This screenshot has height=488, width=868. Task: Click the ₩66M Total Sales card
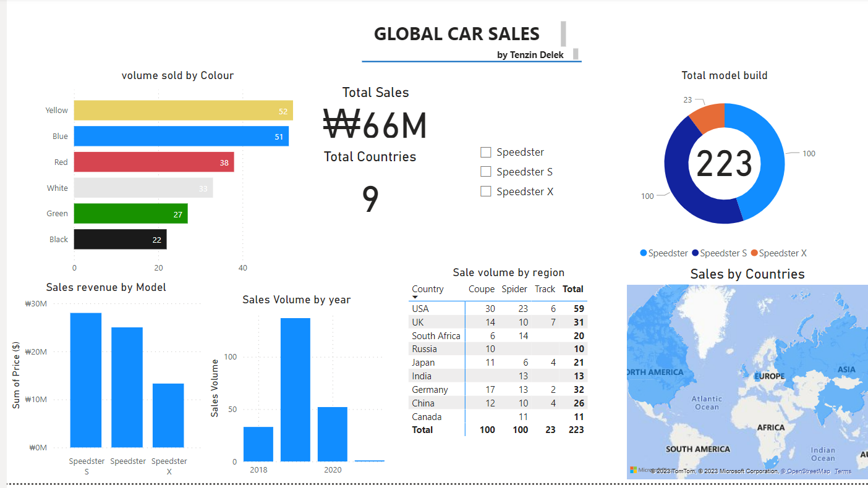click(x=375, y=125)
